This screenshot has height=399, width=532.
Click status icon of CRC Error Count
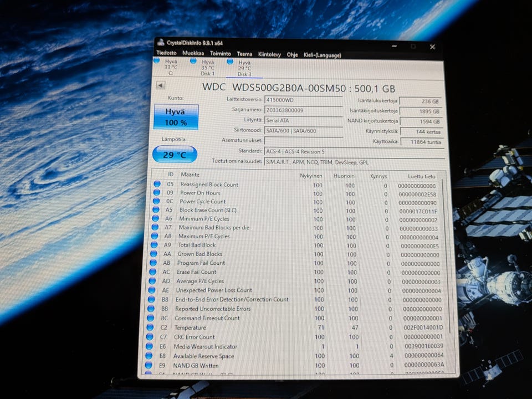[150, 337]
